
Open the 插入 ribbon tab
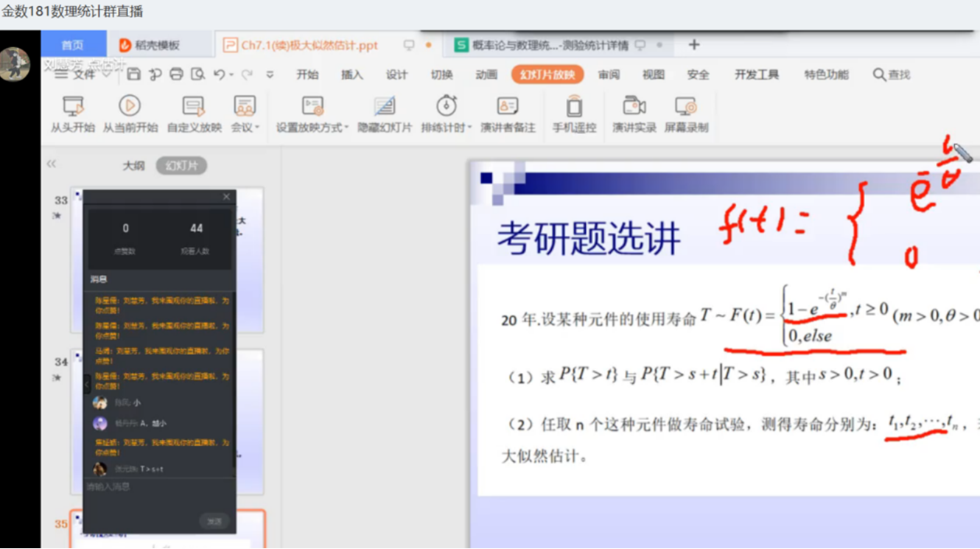coord(351,74)
